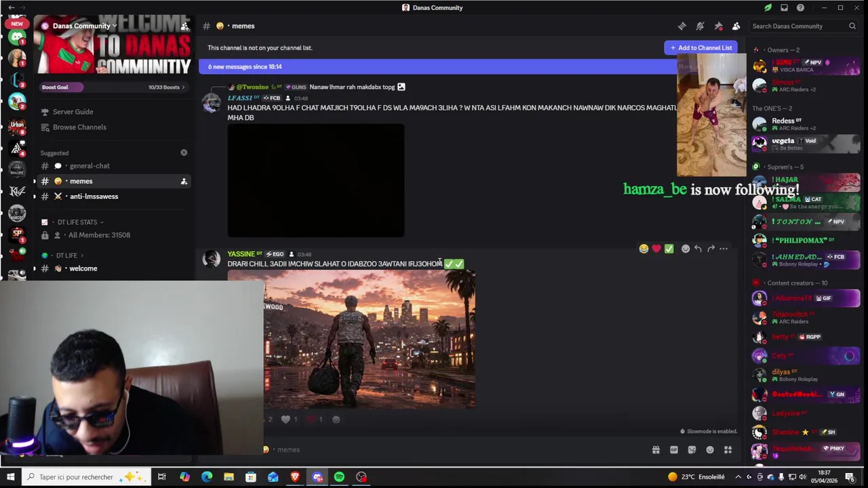
Task: Open the Discord inbox icon
Action: [784, 7]
